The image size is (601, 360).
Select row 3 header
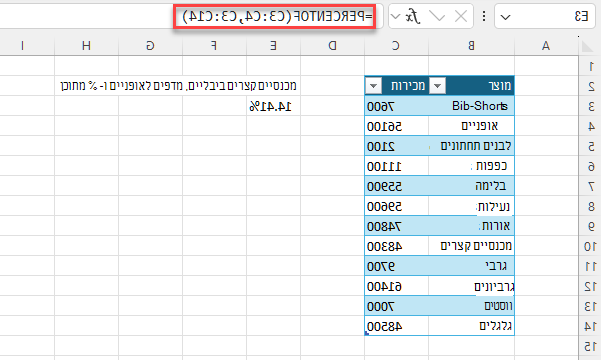coord(590,106)
